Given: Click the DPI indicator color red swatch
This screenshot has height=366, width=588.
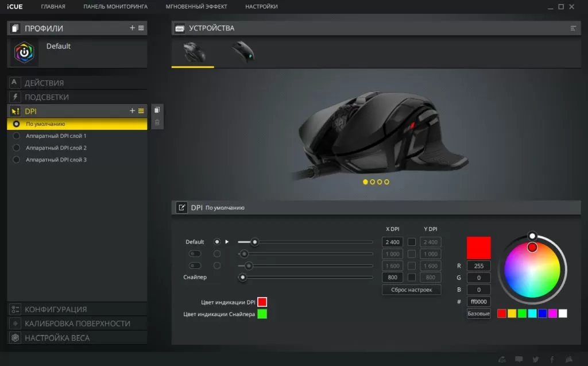Looking at the screenshot, I should pos(262,302).
